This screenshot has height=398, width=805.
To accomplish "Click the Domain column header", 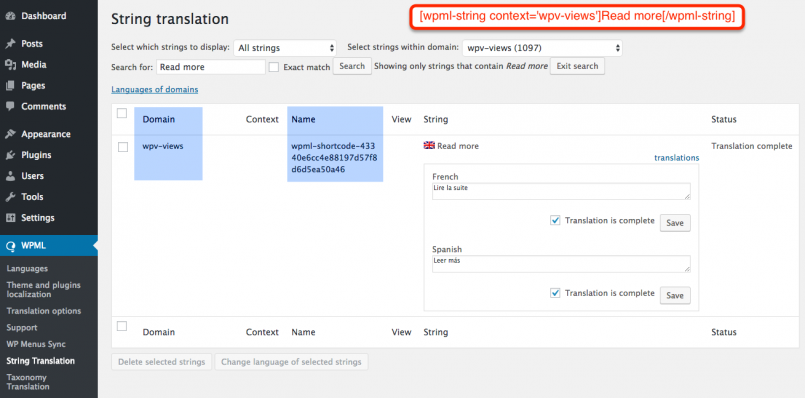I will pyautogui.click(x=159, y=119).
